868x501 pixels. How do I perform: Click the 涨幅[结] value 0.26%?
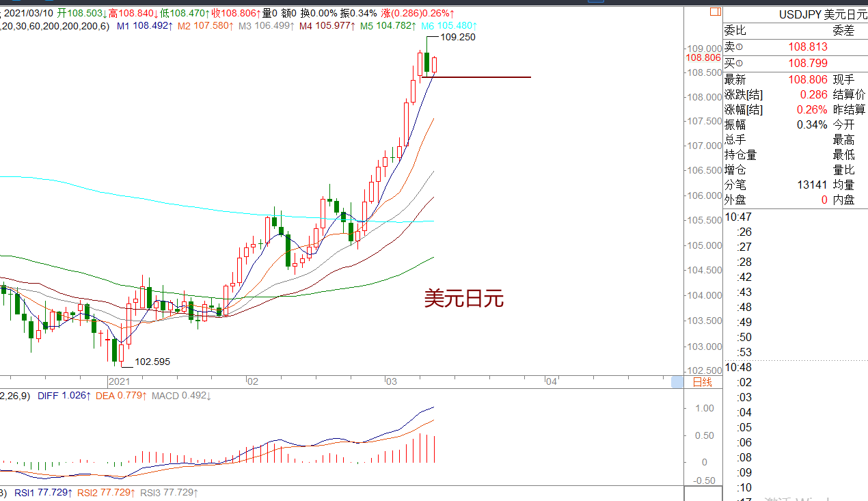pos(812,109)
